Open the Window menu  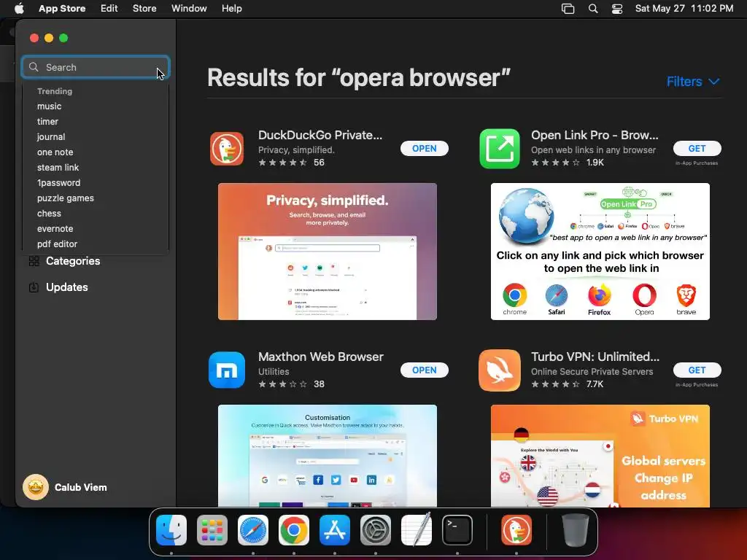pyautogui.click(x=189, y=9)
